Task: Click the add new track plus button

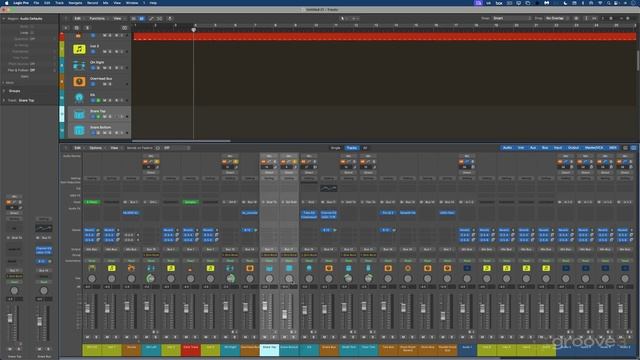Action: 66,28
